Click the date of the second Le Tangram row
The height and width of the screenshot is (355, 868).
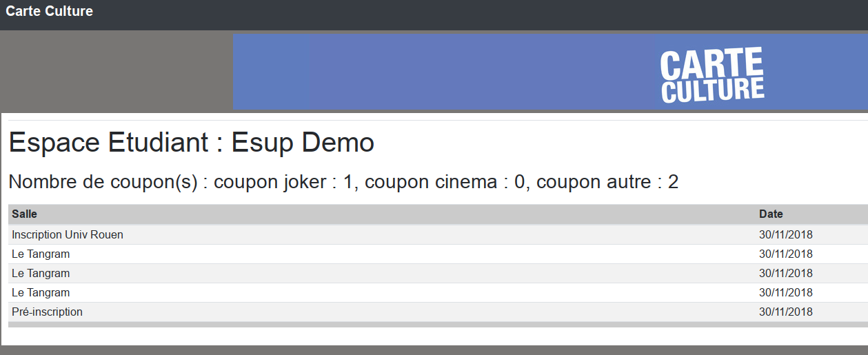point(785,273)
